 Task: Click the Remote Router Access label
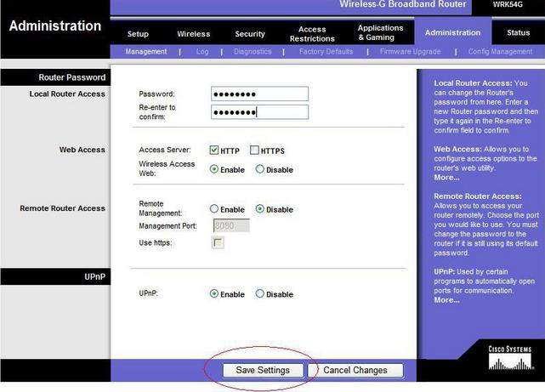tap(63, 208)
